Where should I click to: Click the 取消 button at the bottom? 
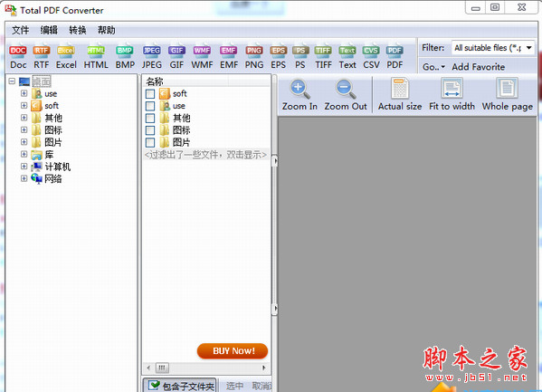coord(261,386)
